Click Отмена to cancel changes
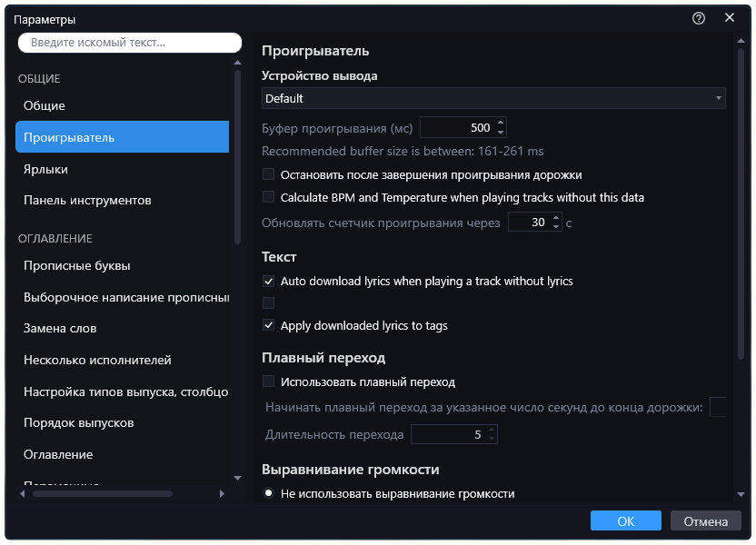This screenshot has height=545, width=756. click(x=706, y=520)
